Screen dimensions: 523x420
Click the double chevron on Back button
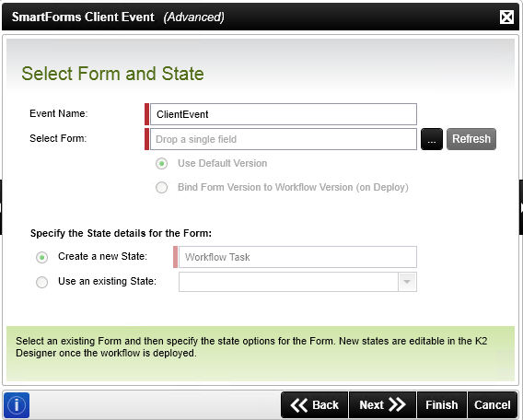[x=299, y=405]
